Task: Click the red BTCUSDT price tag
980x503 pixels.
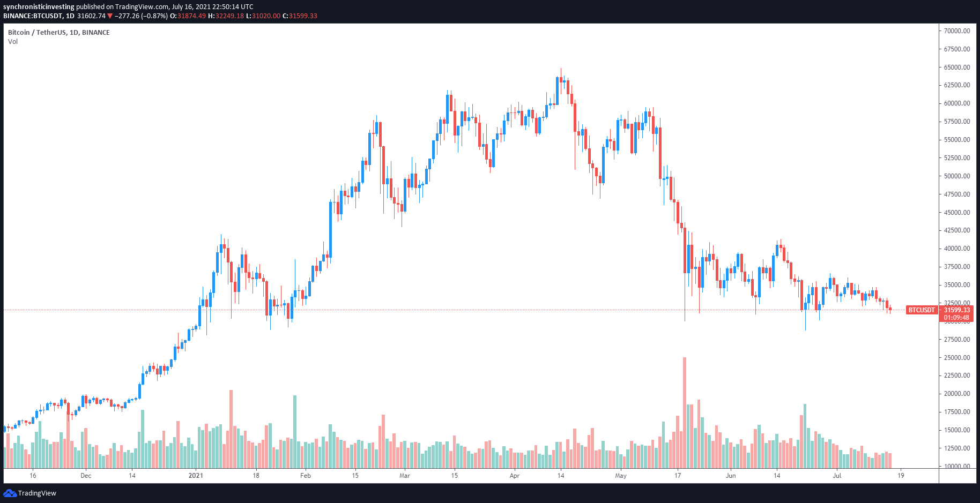Action: pos(921,310)
